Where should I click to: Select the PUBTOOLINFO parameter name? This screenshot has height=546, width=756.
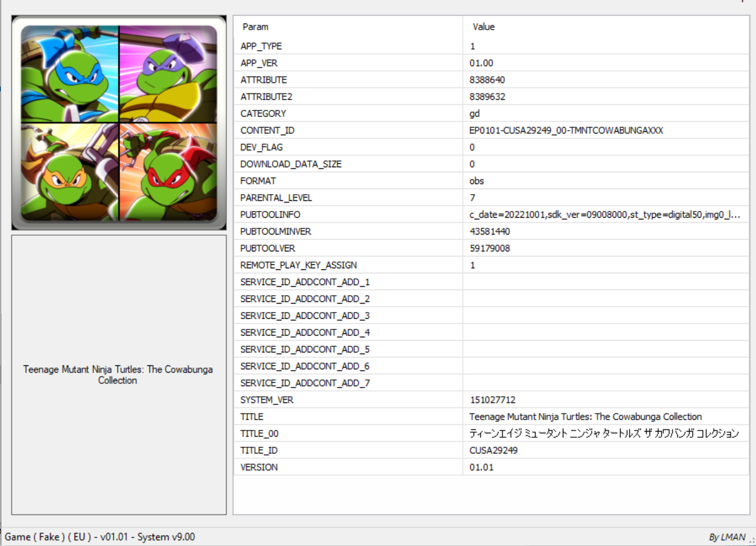[270, 214]
